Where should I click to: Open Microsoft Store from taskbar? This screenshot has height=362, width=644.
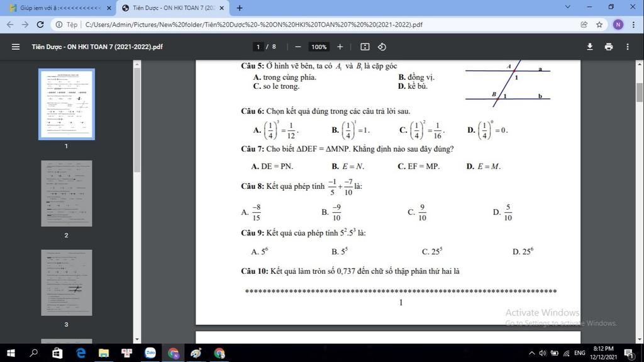(x=57, y=353)
